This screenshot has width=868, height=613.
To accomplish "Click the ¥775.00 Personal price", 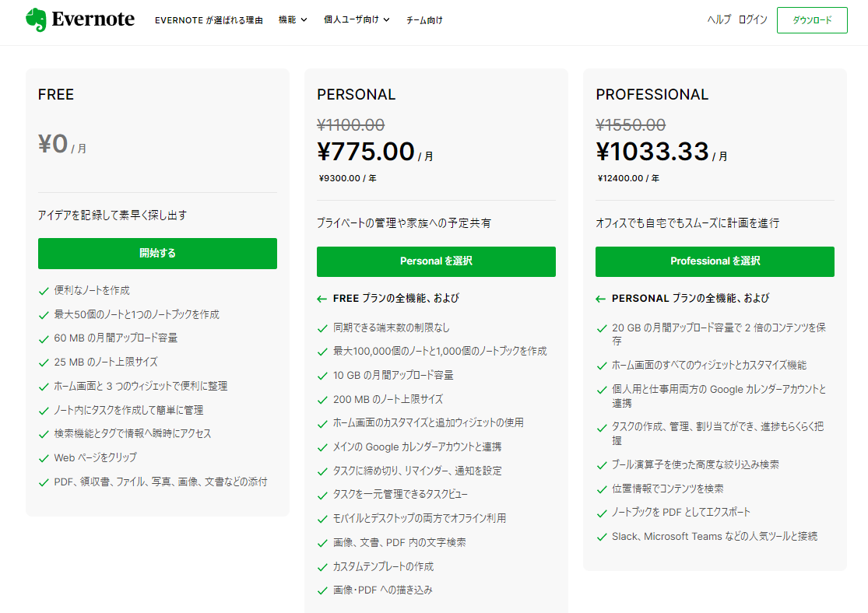I will [366, 152].
